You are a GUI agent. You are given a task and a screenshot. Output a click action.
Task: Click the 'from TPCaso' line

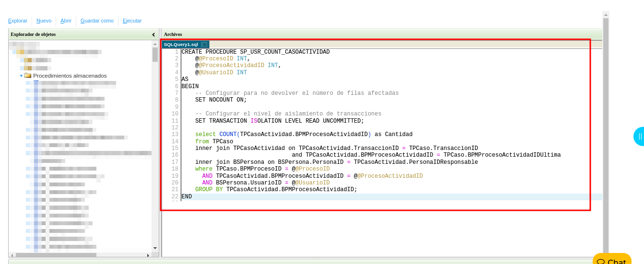pyautogui.click(x=214, y=141)
